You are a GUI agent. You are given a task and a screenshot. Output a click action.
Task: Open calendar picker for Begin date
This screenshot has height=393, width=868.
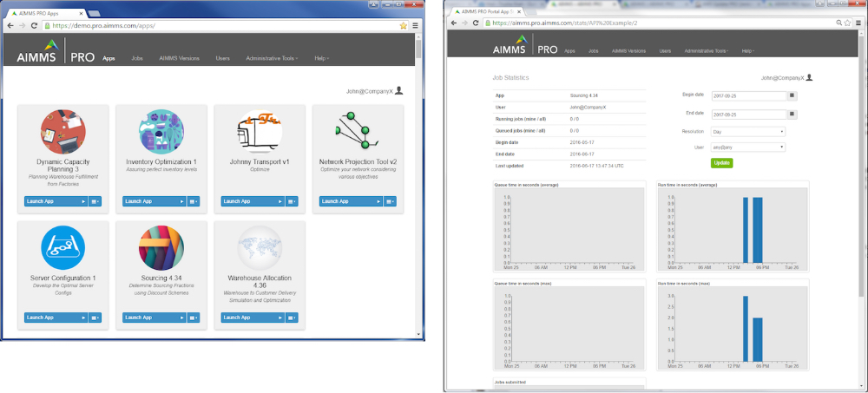coord(792,95)
